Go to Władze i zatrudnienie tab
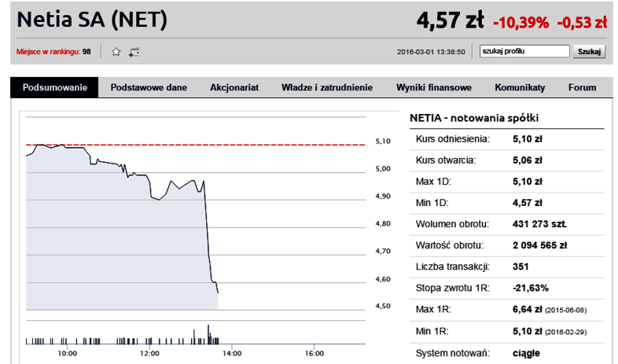The height and width of the screenshot is (364, 618). point(327,87)
